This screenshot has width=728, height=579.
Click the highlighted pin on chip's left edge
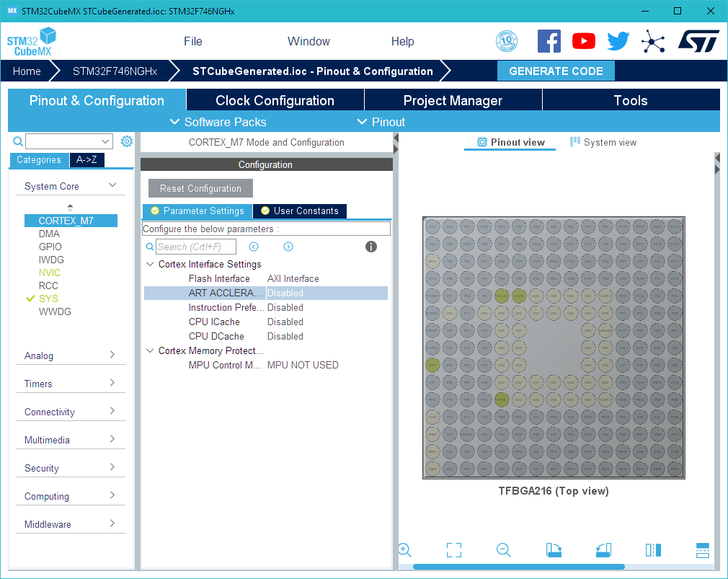point(432,365)
